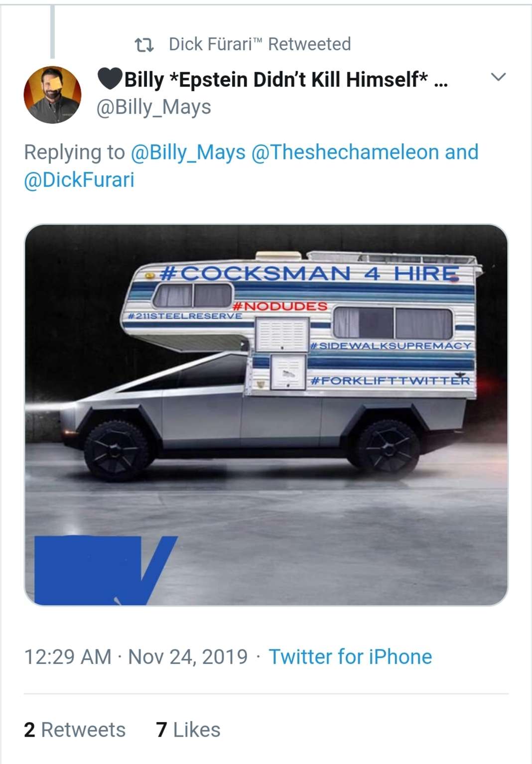The height and width of the screenshot is (764, 532).
Task: Open the @DickFurari mention
Action: click(79, 180)
